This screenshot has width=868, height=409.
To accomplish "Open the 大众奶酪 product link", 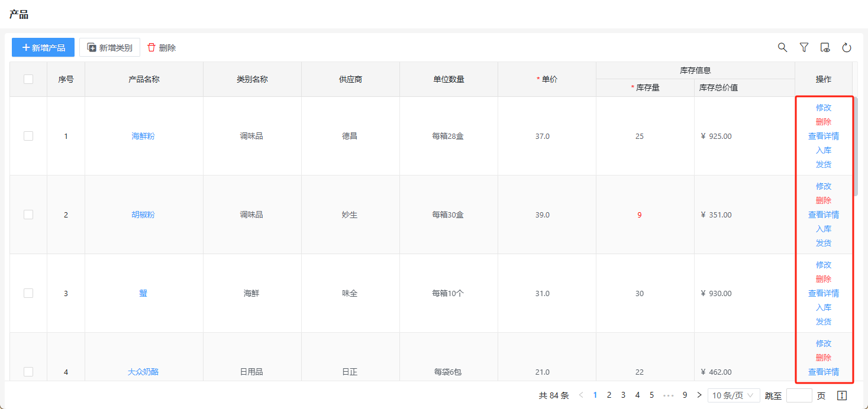I will (x=143, y=372).
